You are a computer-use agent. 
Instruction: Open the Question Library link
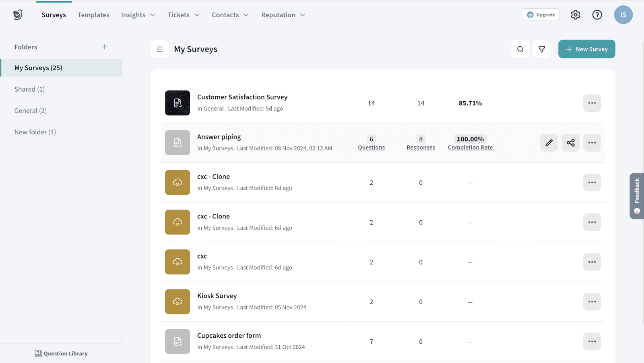[61, 353]
